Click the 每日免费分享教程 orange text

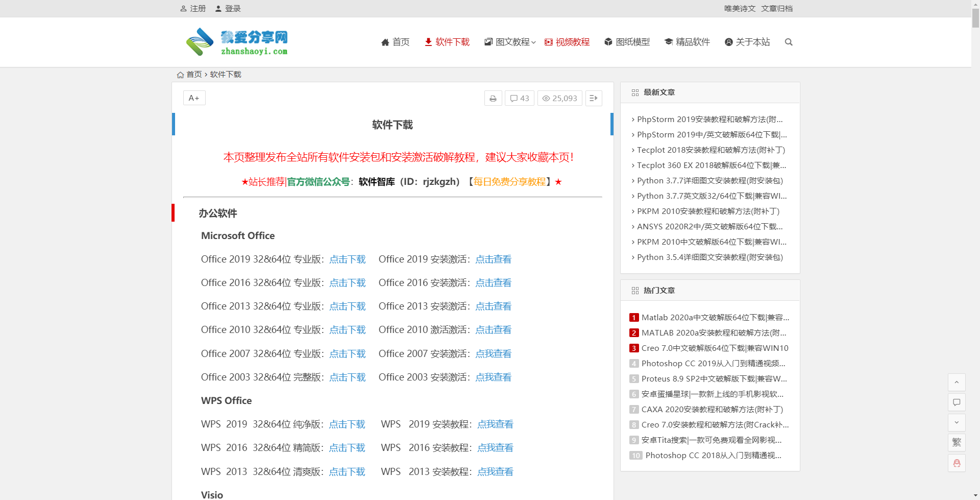pos(509,182)
